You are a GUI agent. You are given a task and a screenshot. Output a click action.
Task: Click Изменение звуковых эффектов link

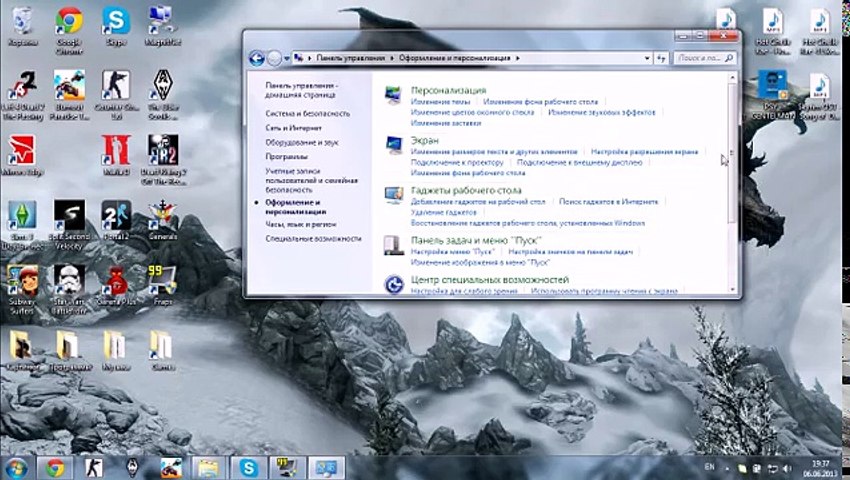(601, 112)
